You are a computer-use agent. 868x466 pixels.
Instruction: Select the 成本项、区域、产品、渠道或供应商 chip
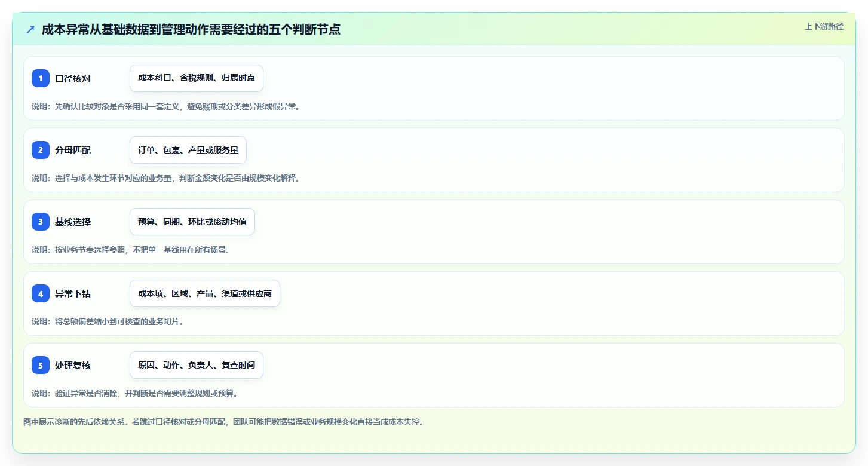[205, 293]
